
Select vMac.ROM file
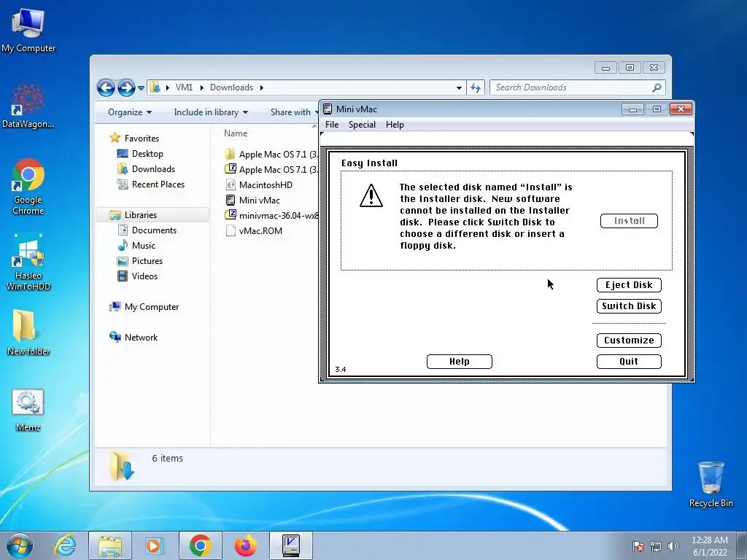pyautogui.click(x=254, y=231)
